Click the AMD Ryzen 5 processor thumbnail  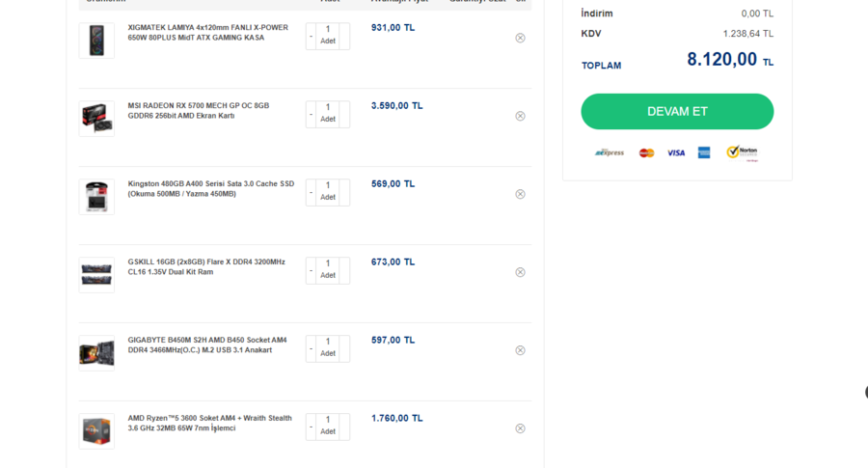[96, 430]
